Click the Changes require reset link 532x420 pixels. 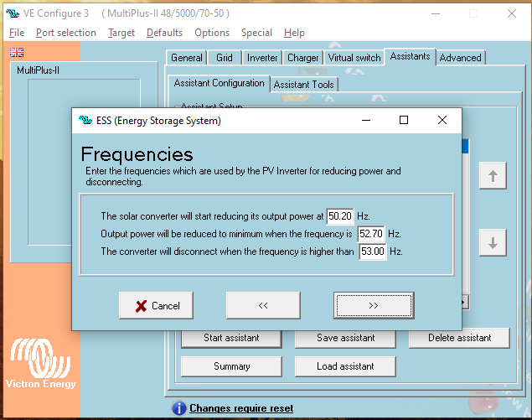(241, 408)
